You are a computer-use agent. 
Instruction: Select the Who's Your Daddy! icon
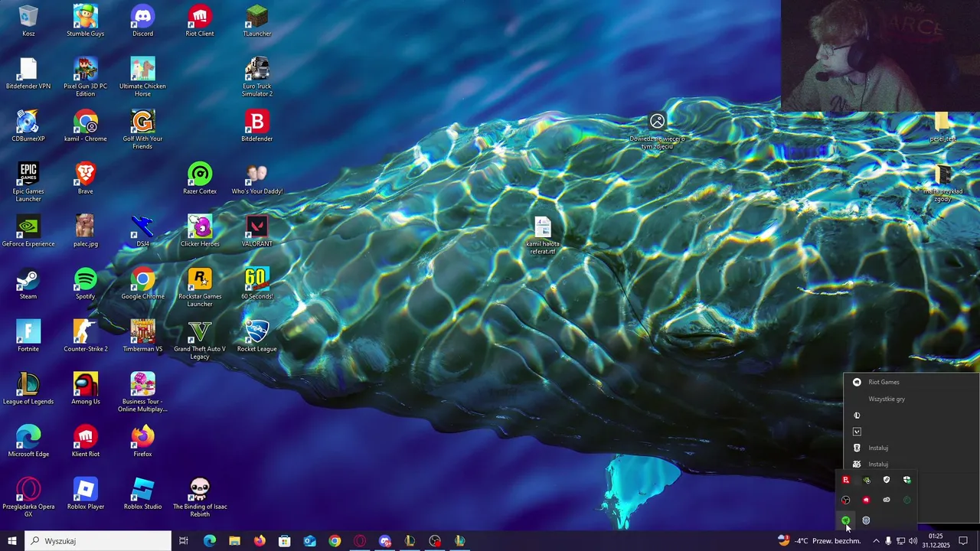(256, 178)
